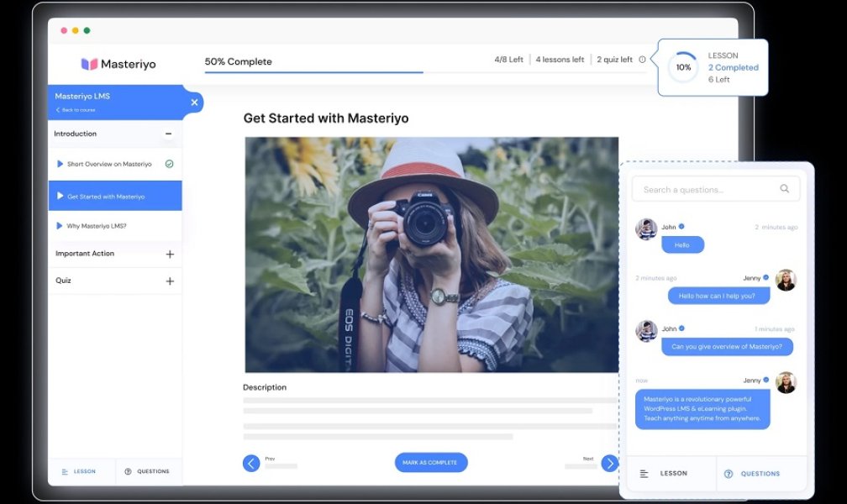Expand the Important Action section
Image resolution: width=847 pixels, height=504 pixels.
(x=171, y=253)
